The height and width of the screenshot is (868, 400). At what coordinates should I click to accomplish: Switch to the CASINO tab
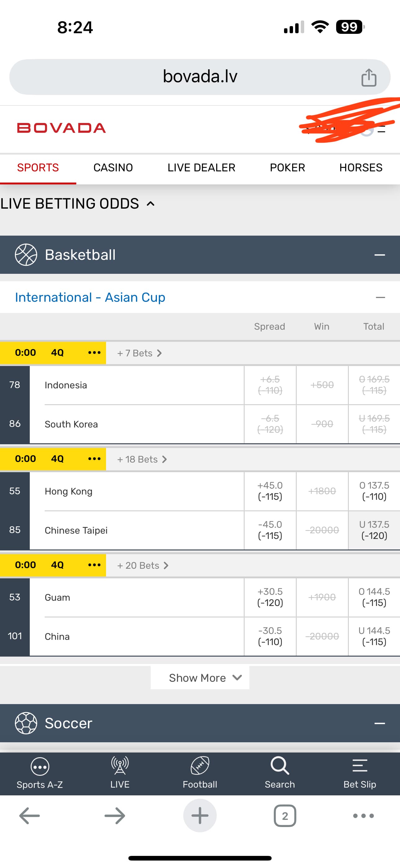pos(113,168)
